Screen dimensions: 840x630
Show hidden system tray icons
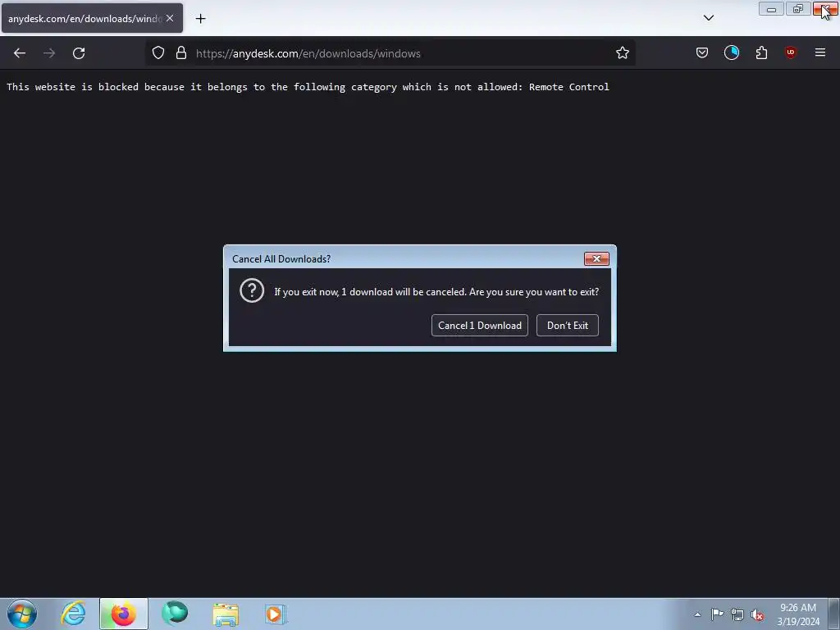point(697,614)
